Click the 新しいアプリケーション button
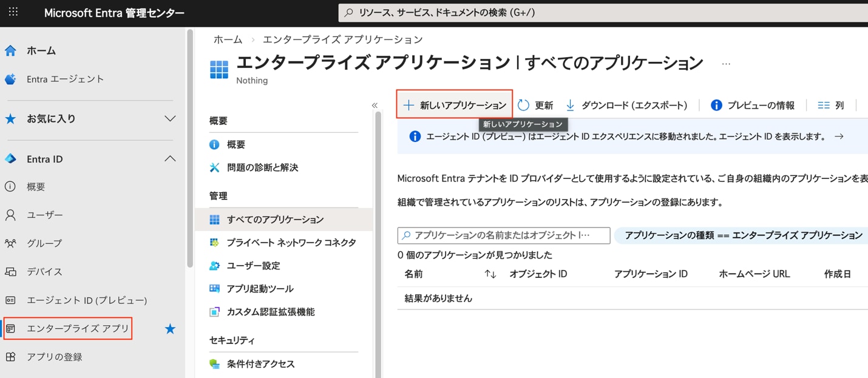Viewport: 868px width, 378px height. tap(454, 104)
